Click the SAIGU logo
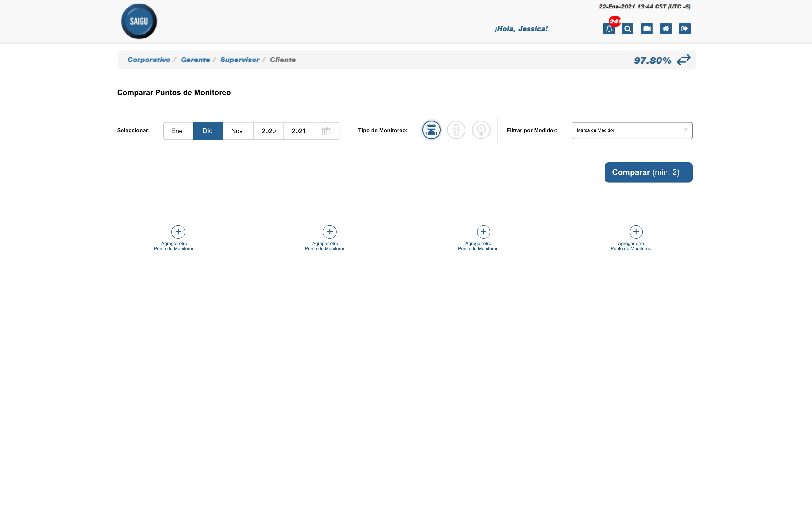The image size is (812, 507). 139,22
